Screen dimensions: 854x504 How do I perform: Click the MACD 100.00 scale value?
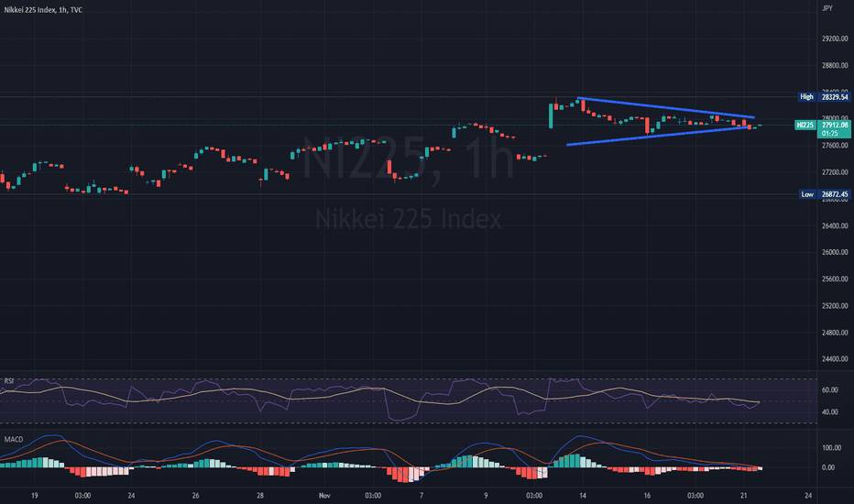832,448
